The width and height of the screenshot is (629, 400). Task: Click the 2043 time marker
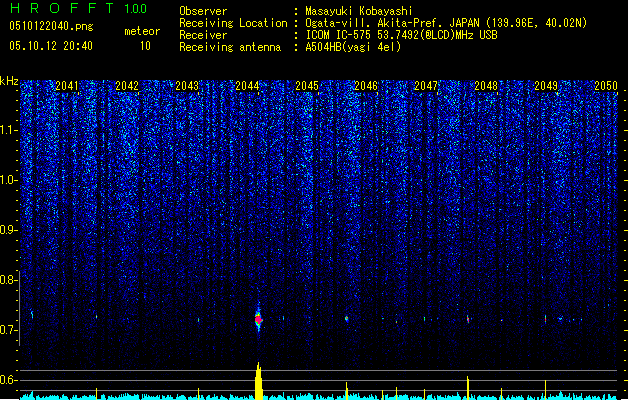click(187, 86)
